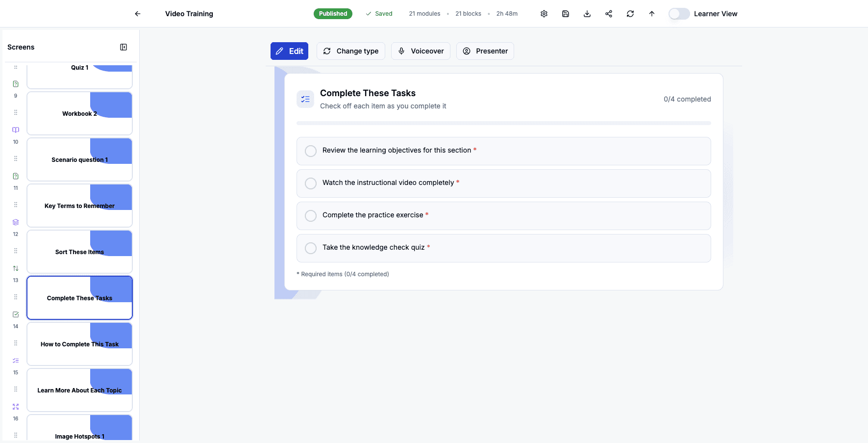Select How to Complete This Task thumbnail
The image size is (868, 443).
coord(79,344)
